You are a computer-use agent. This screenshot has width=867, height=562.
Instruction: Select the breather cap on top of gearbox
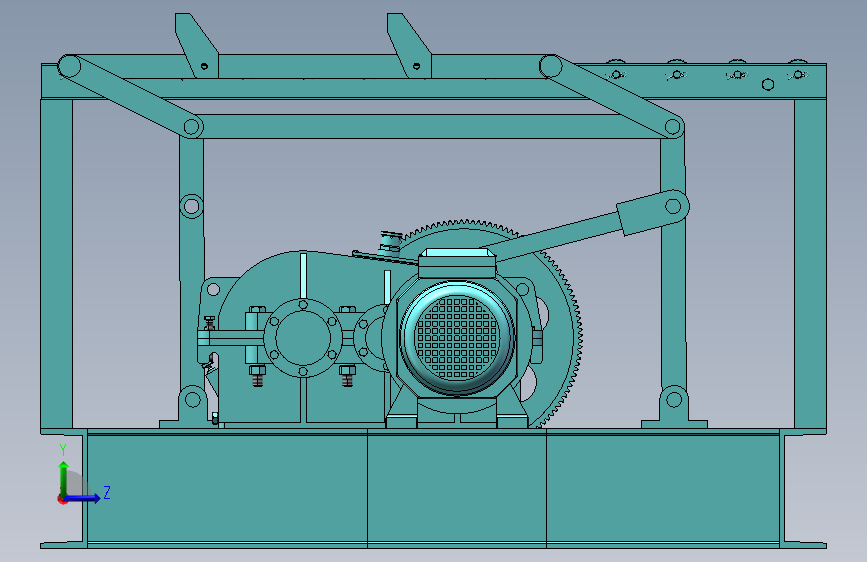coord(390,242)
